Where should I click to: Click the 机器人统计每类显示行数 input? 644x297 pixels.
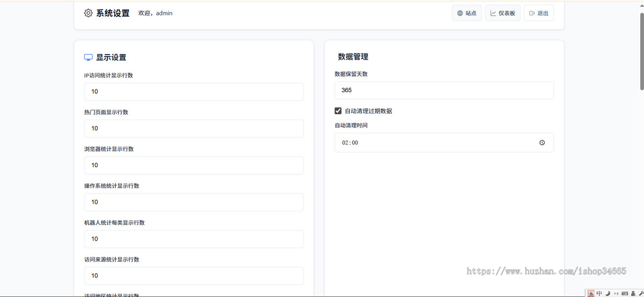point(194,239)
